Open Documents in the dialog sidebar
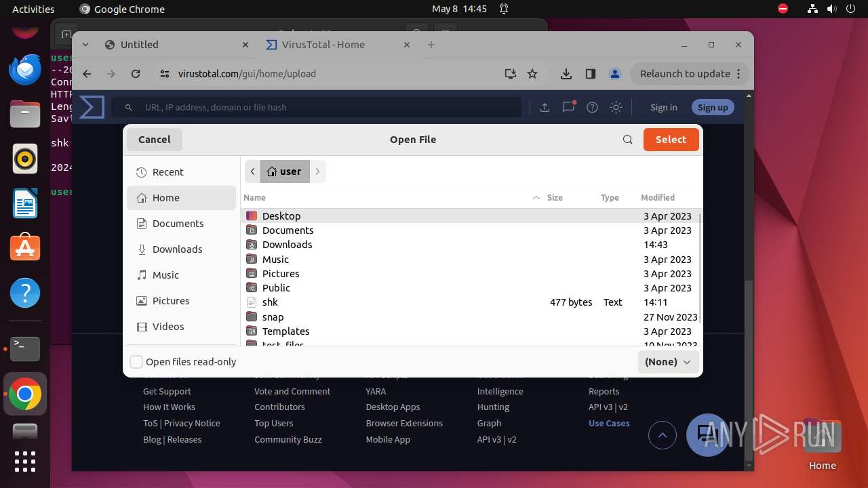868x488 pixels. point(181,224)
